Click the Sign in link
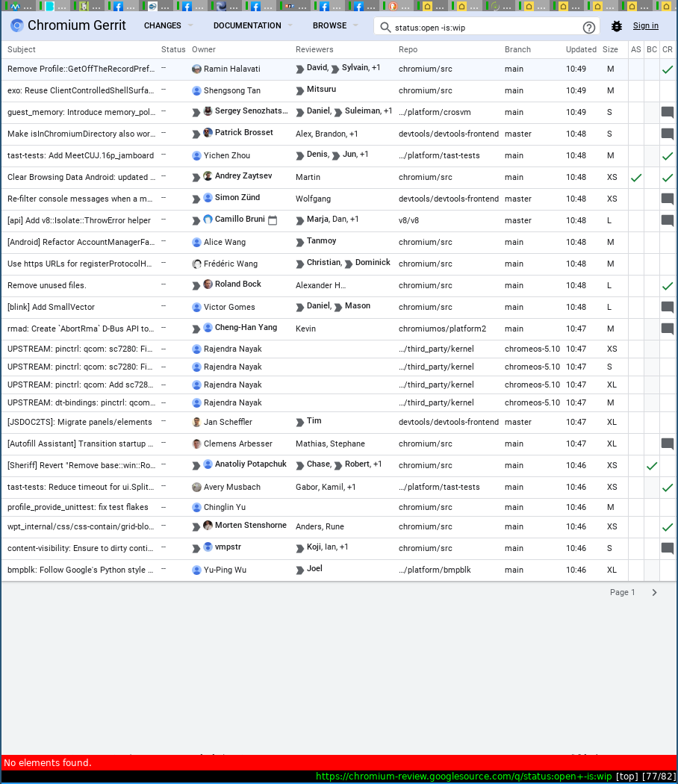The height and width of the screenshot is (784, 678). pos(645,25)
